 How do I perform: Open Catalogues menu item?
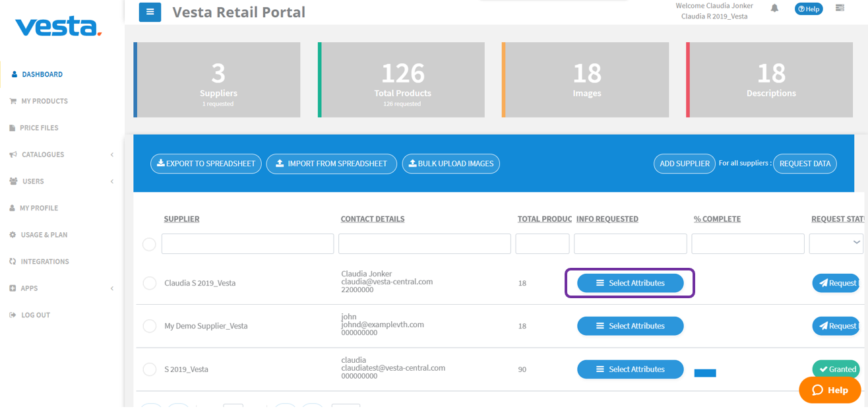click(43, 154)
